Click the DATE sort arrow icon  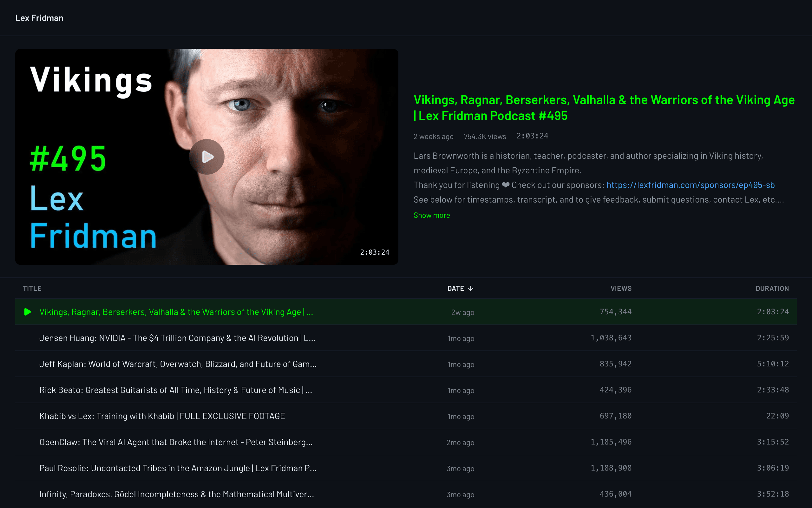(x=471, y=288)
